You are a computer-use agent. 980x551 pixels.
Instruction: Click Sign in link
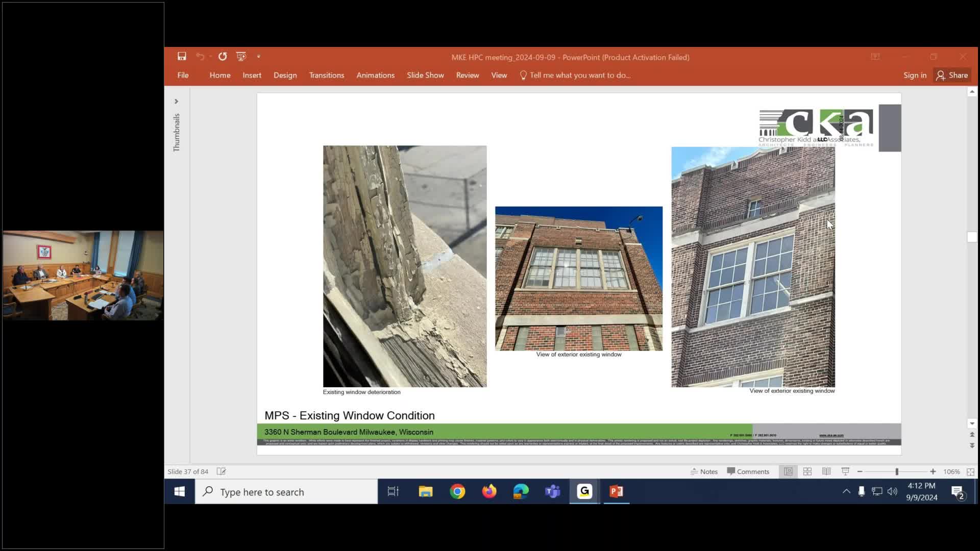click(x=914, y=76)
